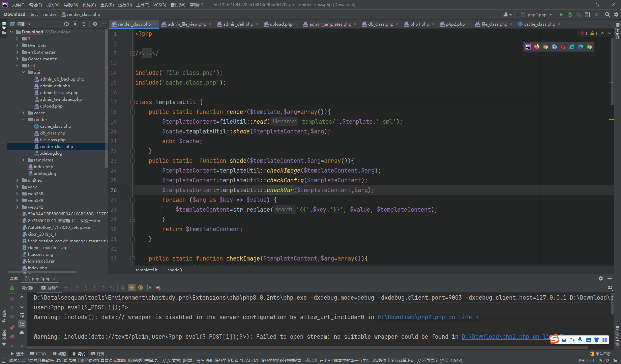Start debugging with the green bug icon
Screen dimensions: 621x364
(x=570, y=14)
